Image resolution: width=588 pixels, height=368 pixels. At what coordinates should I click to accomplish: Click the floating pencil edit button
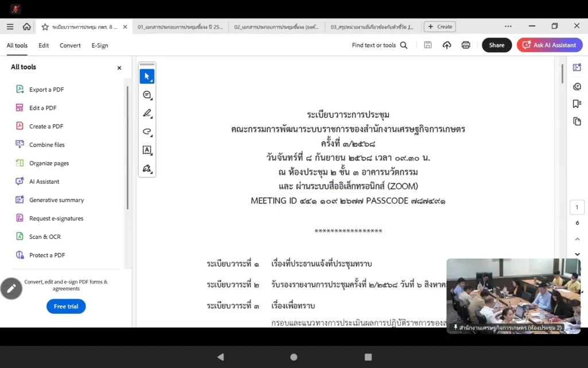11,289
